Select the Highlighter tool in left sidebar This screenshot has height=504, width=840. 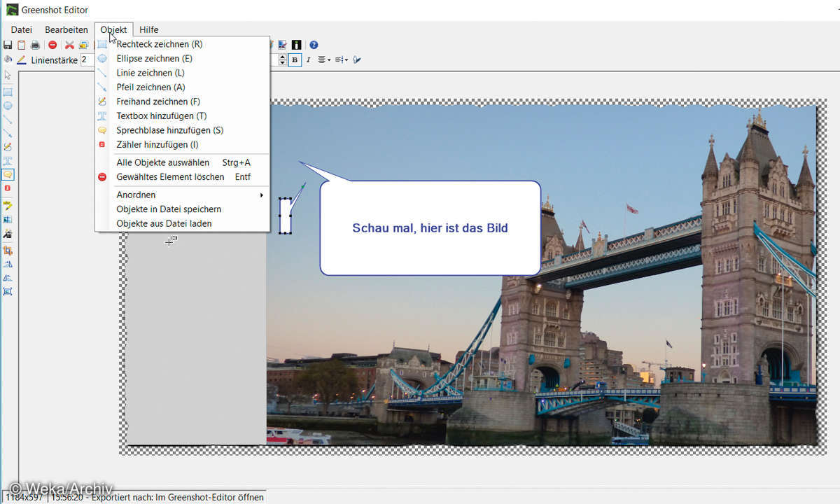tap(8, 205)
